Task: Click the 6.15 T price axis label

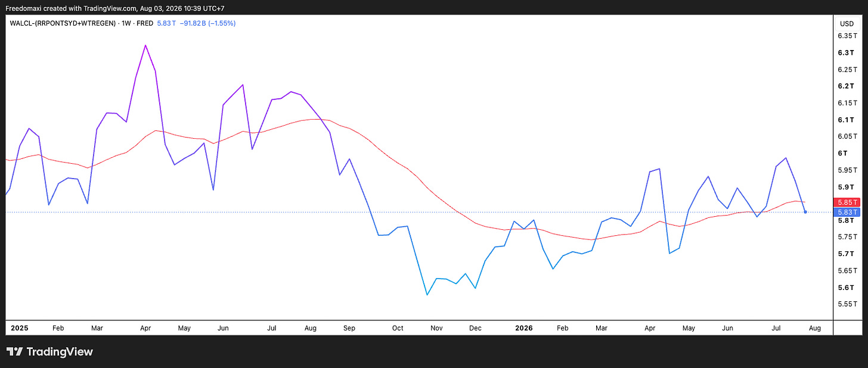Action: (847, 103)
